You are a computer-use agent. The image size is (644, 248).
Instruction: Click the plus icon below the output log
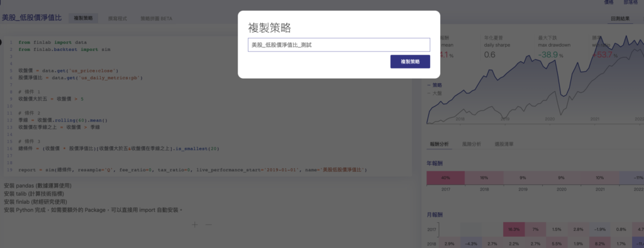coord(195,225)
